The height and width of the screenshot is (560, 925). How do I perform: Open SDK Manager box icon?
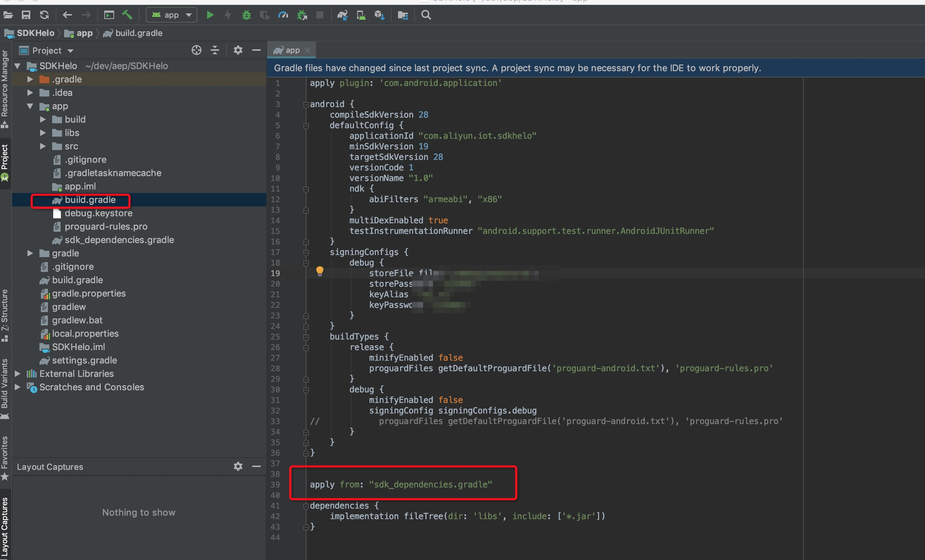tap(379, 15)
